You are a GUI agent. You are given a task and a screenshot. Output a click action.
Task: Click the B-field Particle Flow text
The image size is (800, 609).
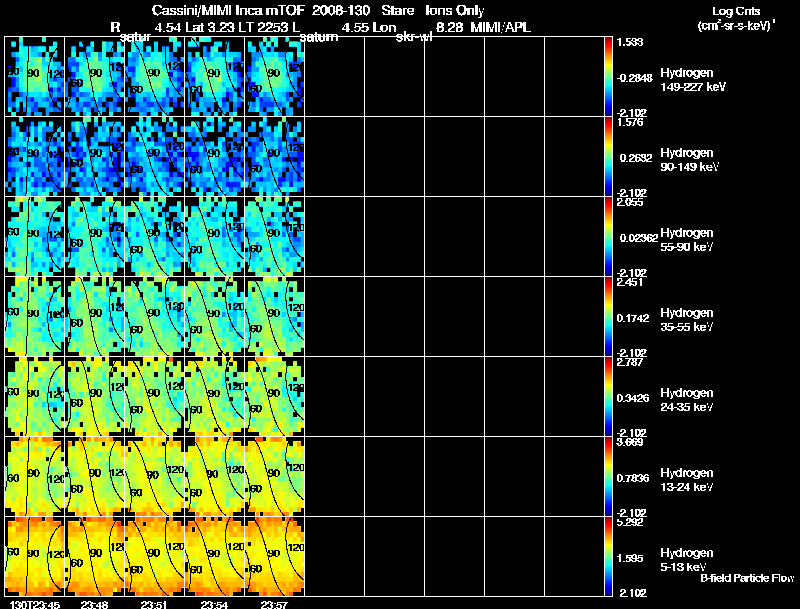point(747,578)
